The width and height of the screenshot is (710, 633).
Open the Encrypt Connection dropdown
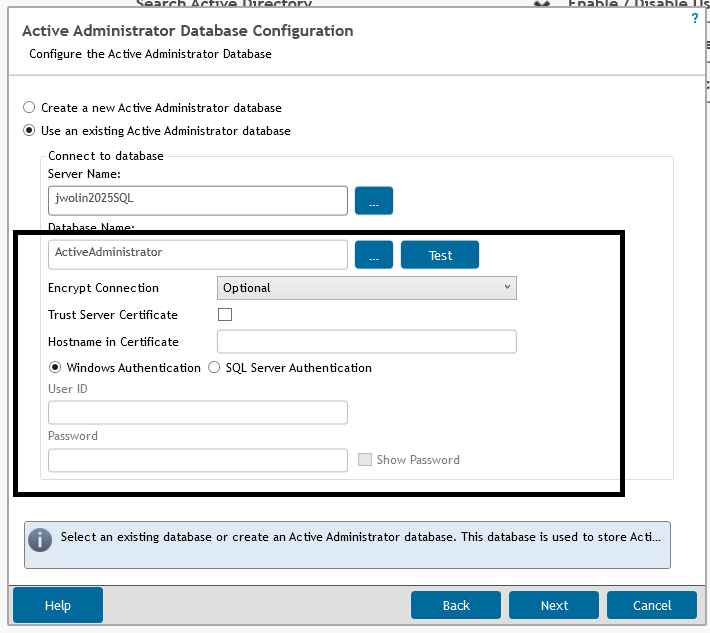coord(367,288)
